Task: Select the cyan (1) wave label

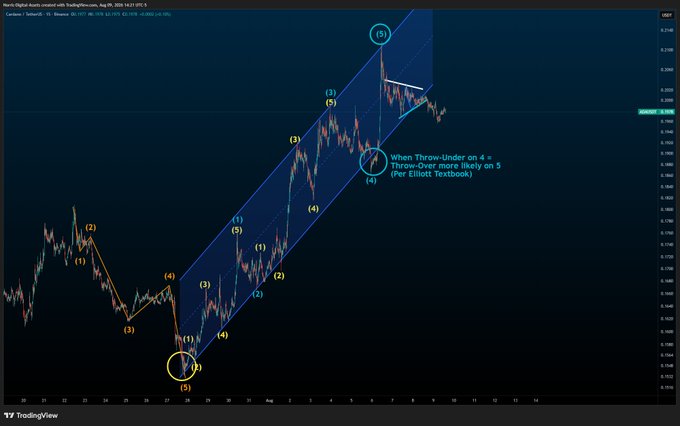Action: click(x=237, y=220)
